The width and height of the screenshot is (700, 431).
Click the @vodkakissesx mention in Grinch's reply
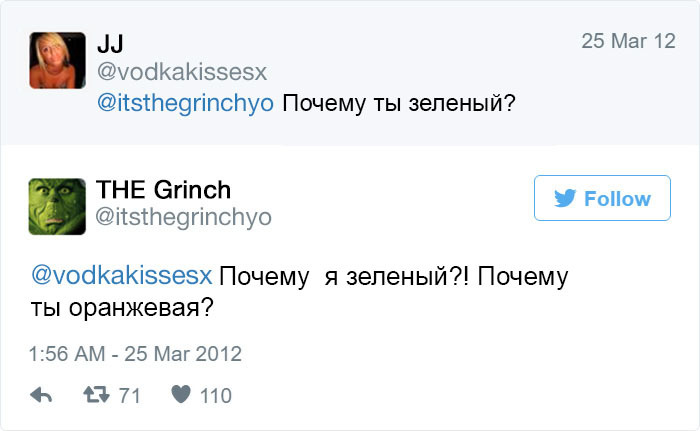click(122, 275)
